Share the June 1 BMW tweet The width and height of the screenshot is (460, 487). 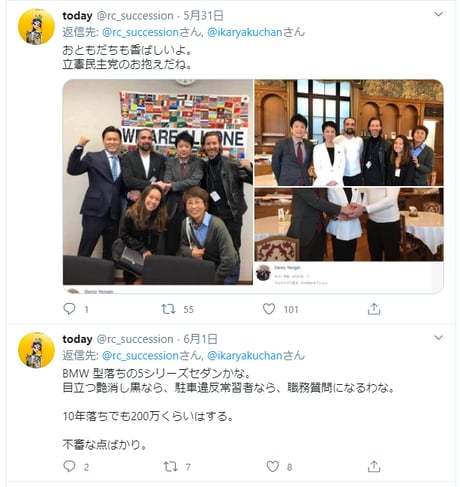[x=374, y=466]
